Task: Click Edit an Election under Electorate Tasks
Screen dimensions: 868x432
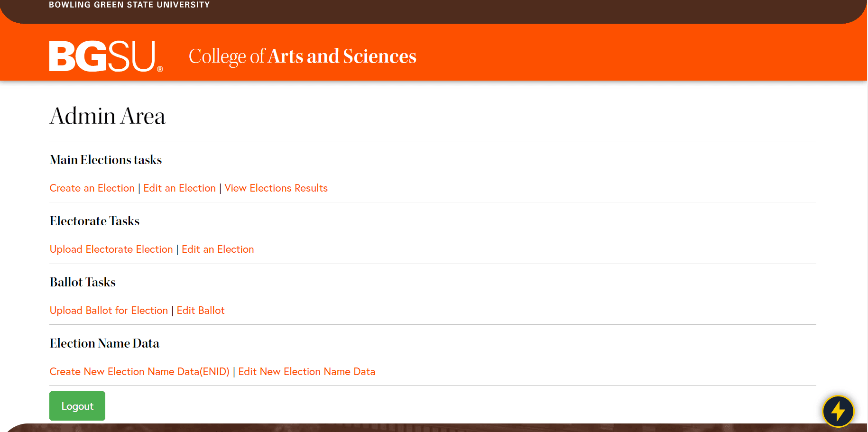Action: [218, 249]
